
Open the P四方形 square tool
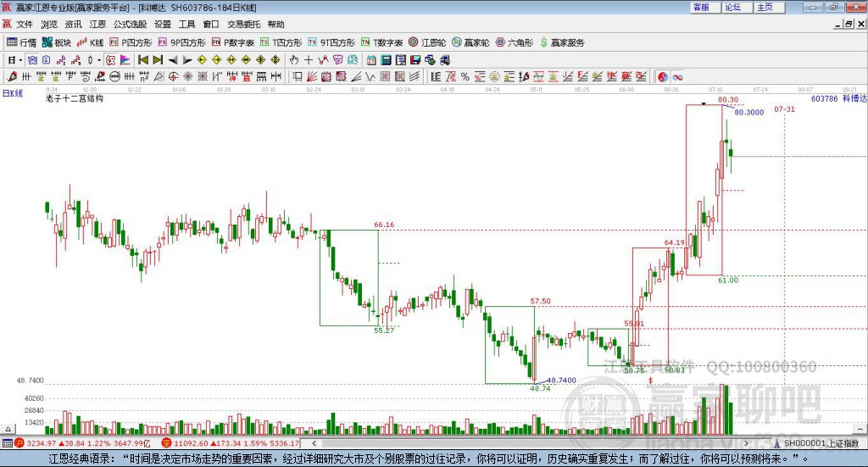pyautogui.click(x=131, y=42)
